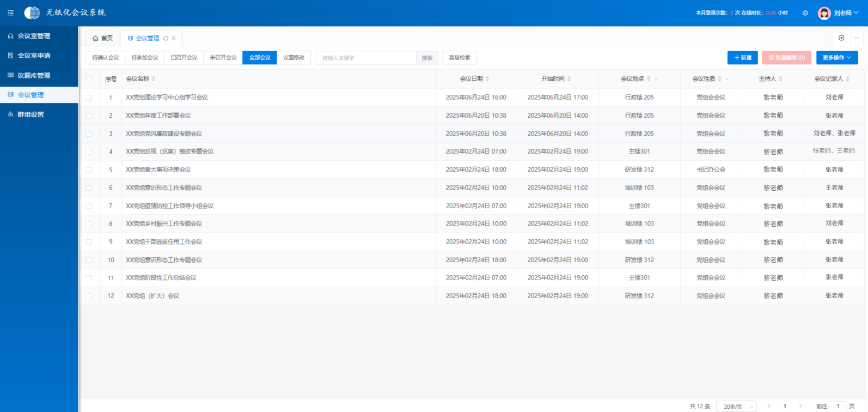Open 会议室申请 in the sidebar
Image resolution: width=868 pixels, height=412 pixels.
point(39,56)
